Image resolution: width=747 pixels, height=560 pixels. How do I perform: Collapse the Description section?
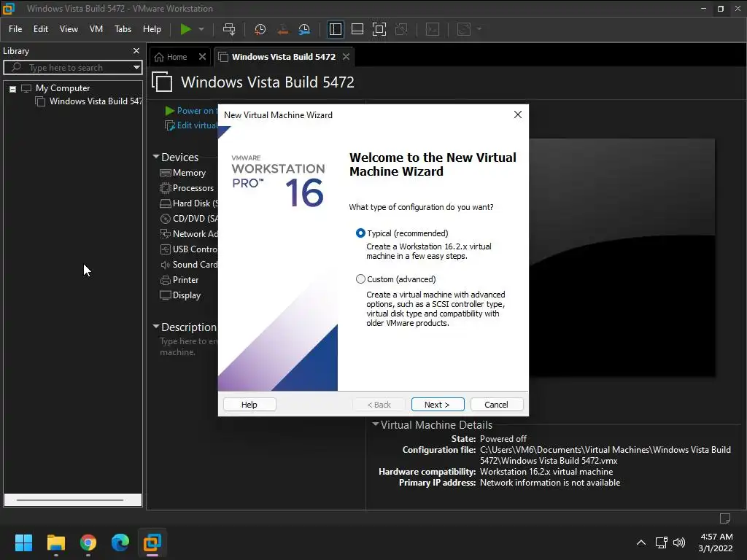[156, 327]
